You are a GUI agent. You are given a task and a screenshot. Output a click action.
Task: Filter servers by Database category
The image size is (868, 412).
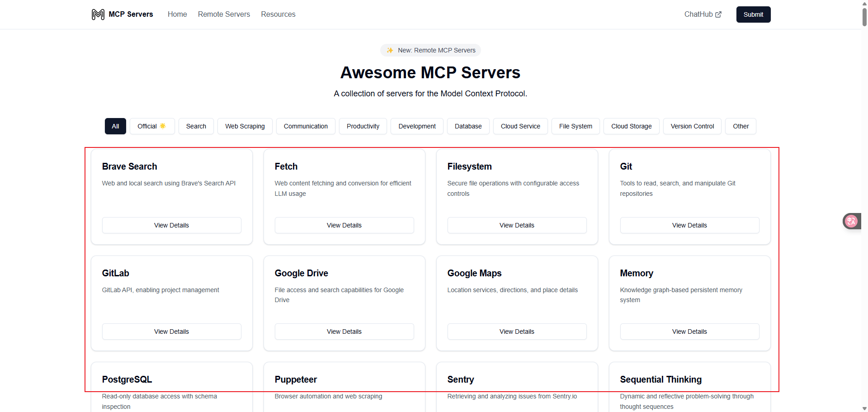[468, 126]
